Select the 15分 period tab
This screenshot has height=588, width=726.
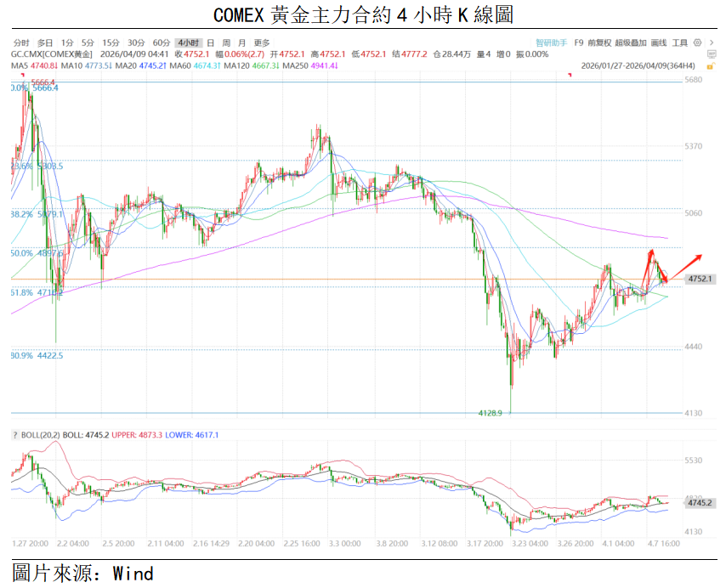111,42
